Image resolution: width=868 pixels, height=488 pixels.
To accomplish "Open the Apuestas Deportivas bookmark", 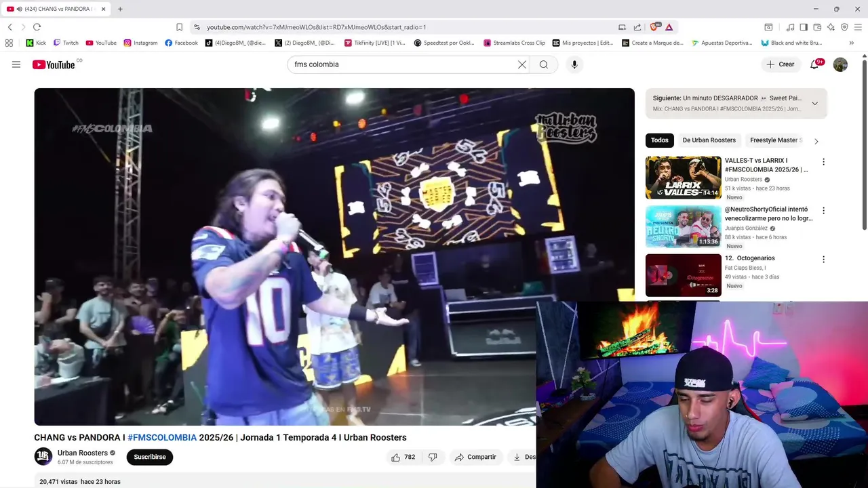I will (722, 43).
